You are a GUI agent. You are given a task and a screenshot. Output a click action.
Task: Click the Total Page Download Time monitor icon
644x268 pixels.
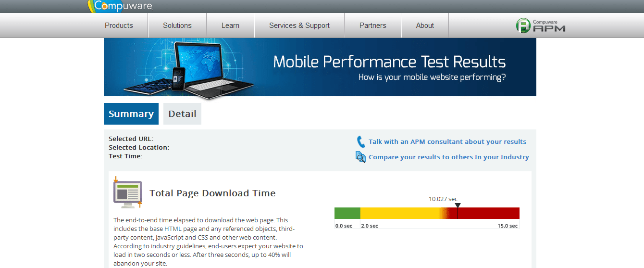[x=127, y=192]
